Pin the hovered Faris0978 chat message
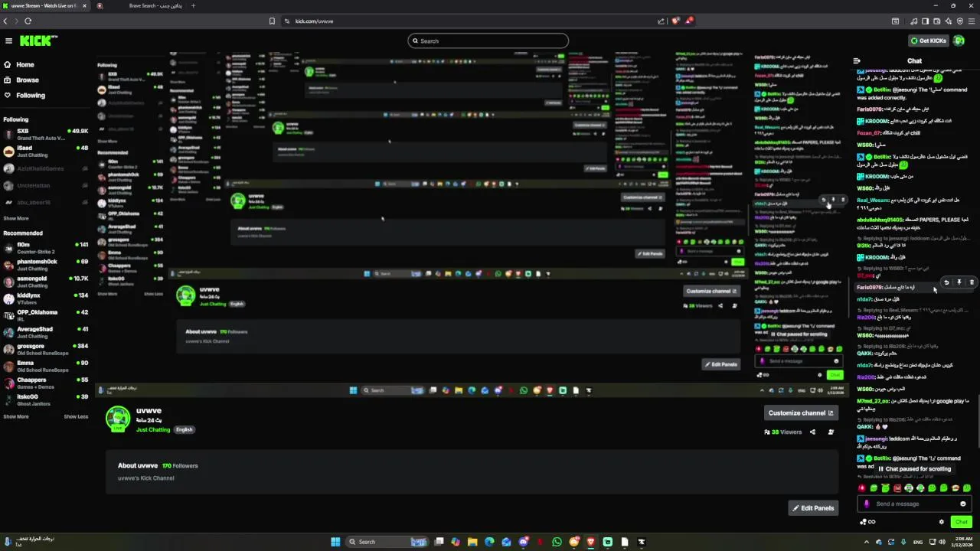This screenshot has width=980, height=551. [959, 282]
